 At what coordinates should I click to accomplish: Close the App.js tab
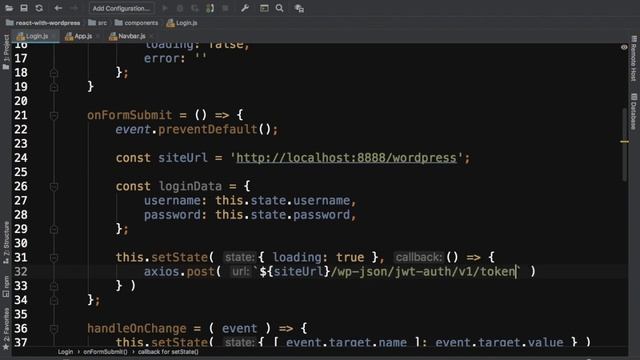98,36
